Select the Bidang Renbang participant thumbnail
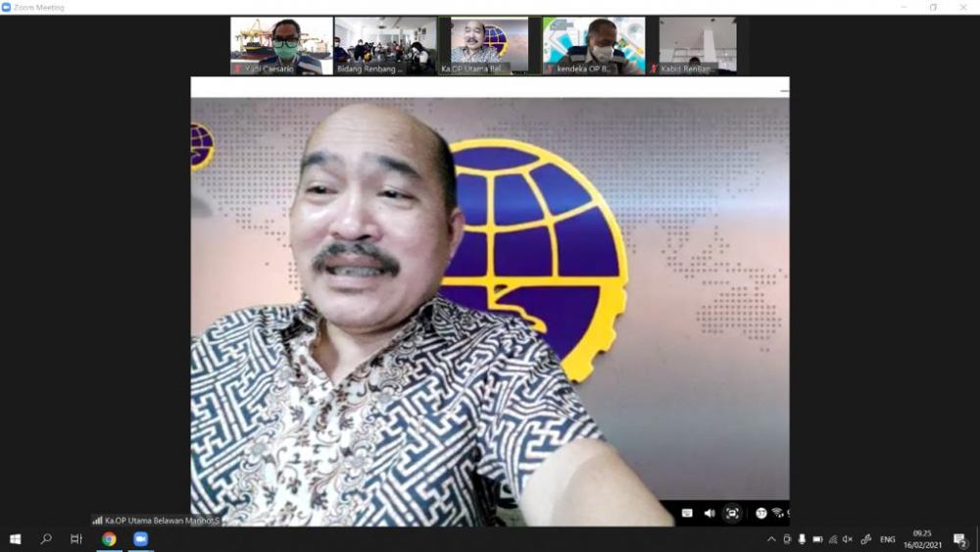This screenshot has height=552, width=980. coord(385,46)
